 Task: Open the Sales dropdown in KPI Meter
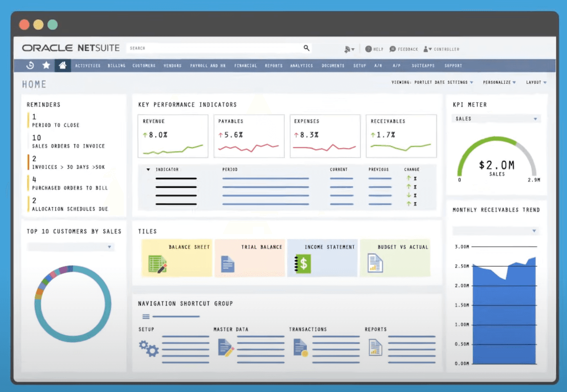click(535, 119)
